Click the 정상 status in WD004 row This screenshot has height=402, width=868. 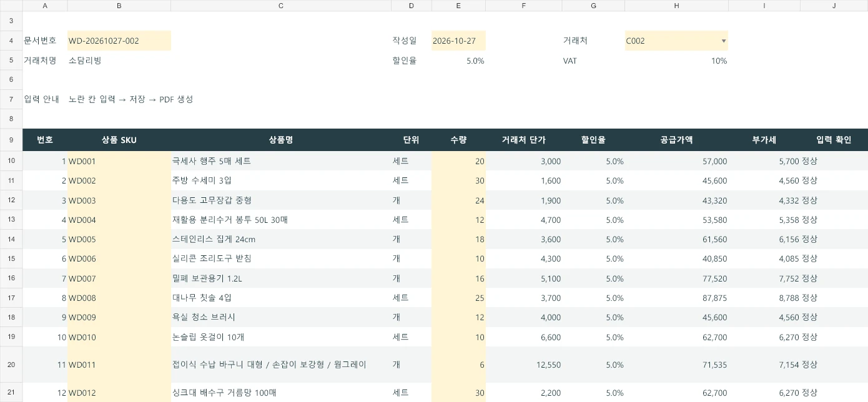click(809, 220)
